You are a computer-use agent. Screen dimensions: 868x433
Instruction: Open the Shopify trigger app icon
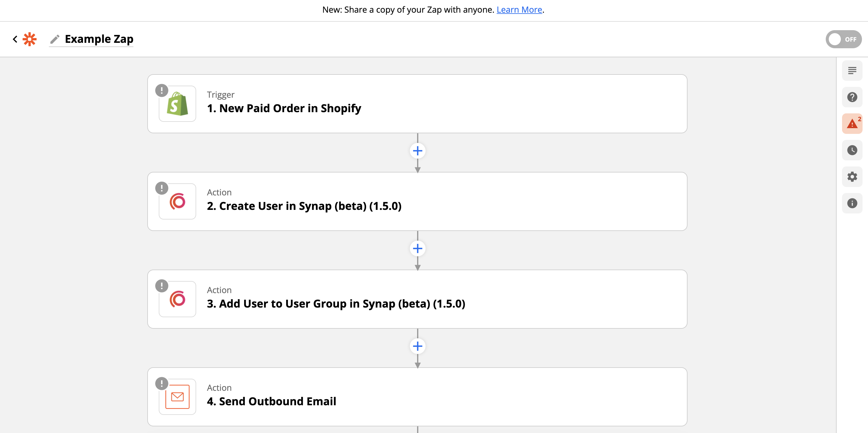(177, 104)
